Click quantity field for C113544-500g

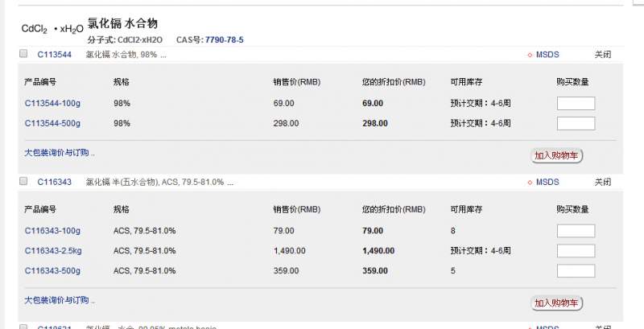coord(576,123)
